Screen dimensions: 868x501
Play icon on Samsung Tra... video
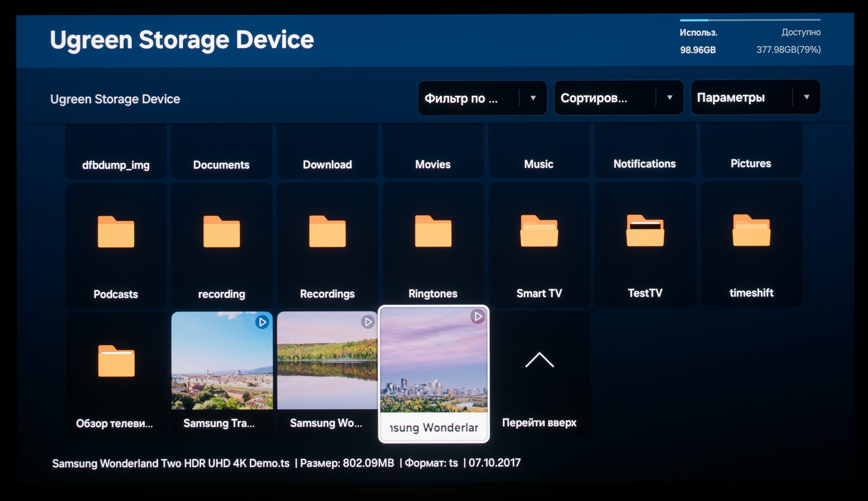(x=262, y=322)
